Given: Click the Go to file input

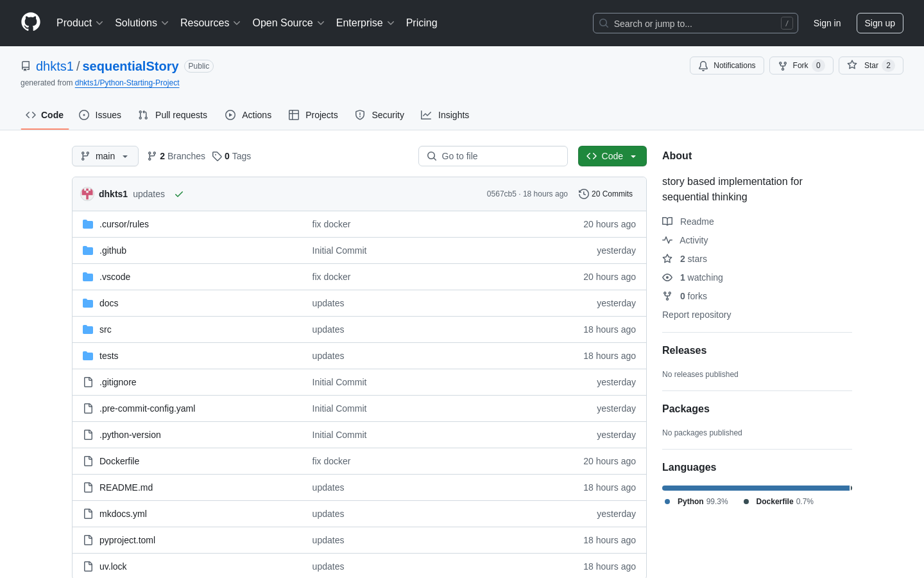Looking at the screenshot, I should 493,156.
